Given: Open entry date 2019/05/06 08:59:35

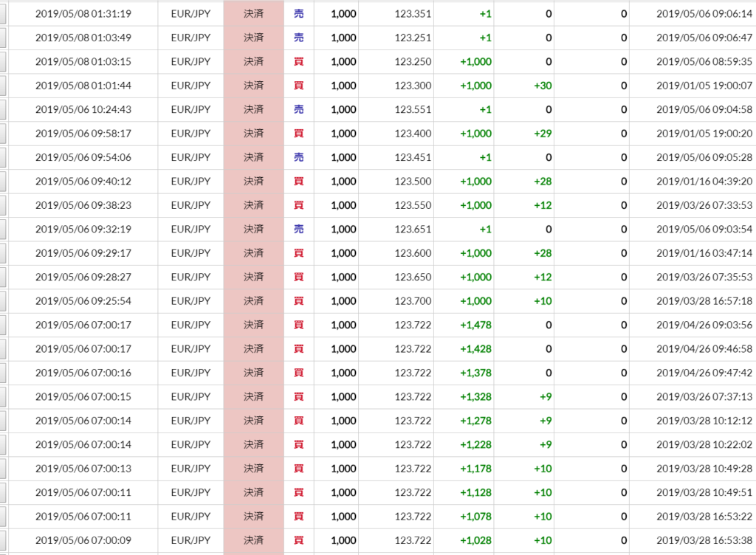Looking at the screenshot, I should point(704,62).
